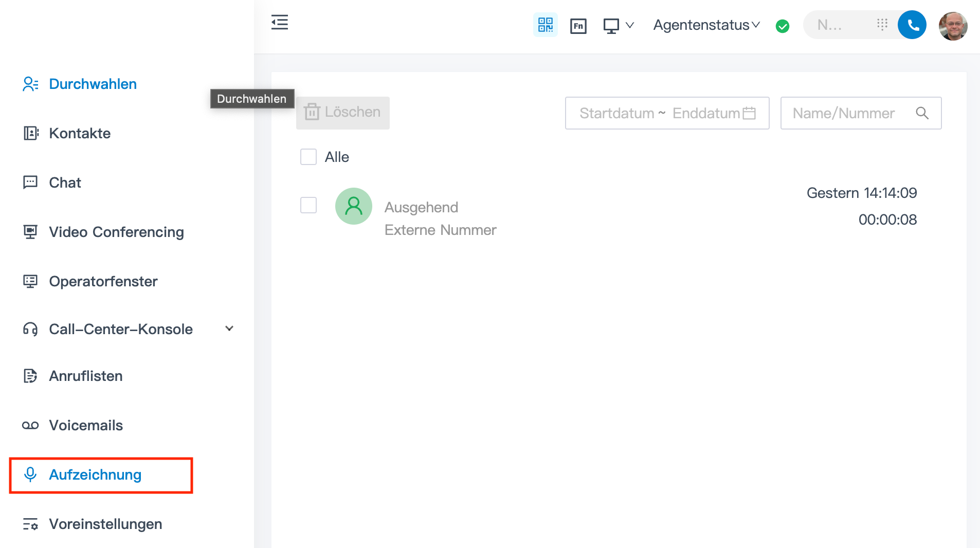
Task: Click the green contact avatar of outgoing call
Action: [354, 206]
